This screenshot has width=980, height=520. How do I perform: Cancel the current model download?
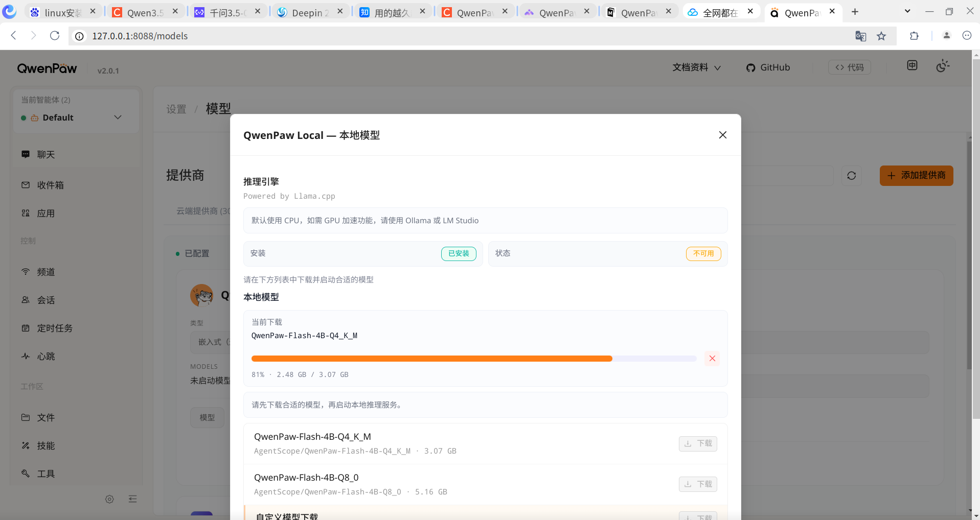(x=712, y=359)
